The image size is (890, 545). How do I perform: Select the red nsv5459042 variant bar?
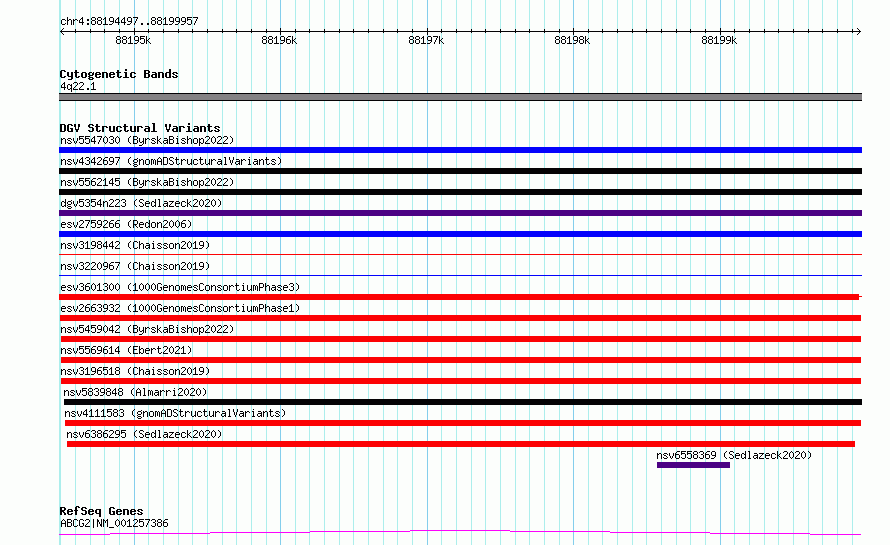(460, 339)
